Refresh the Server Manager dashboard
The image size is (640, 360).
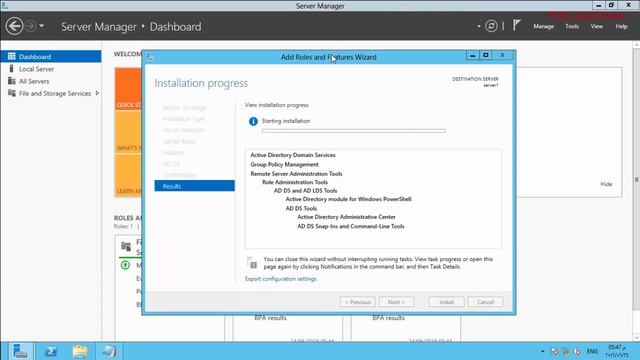point(491,26)
